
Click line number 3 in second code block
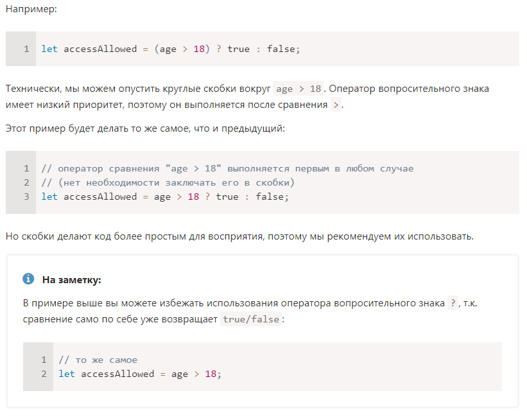(26, 197)
